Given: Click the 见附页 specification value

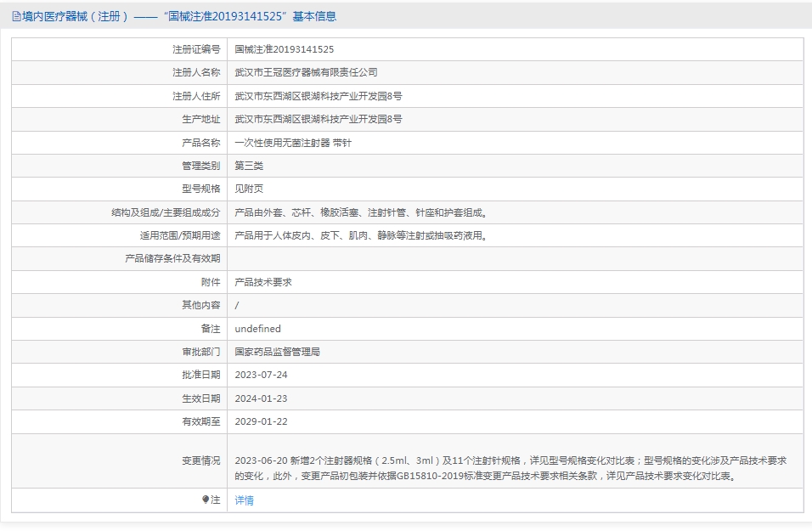Looking at the screenshot, I should click(x=249, y=189).
